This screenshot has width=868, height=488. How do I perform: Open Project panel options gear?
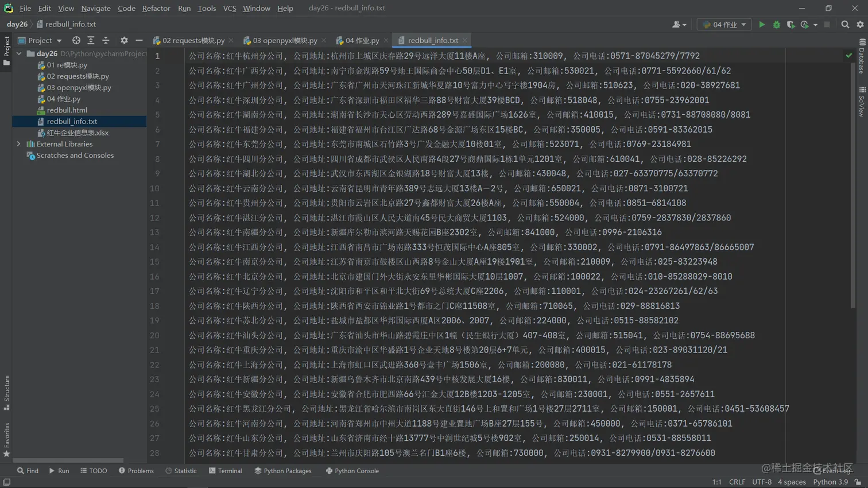(124, 41)
